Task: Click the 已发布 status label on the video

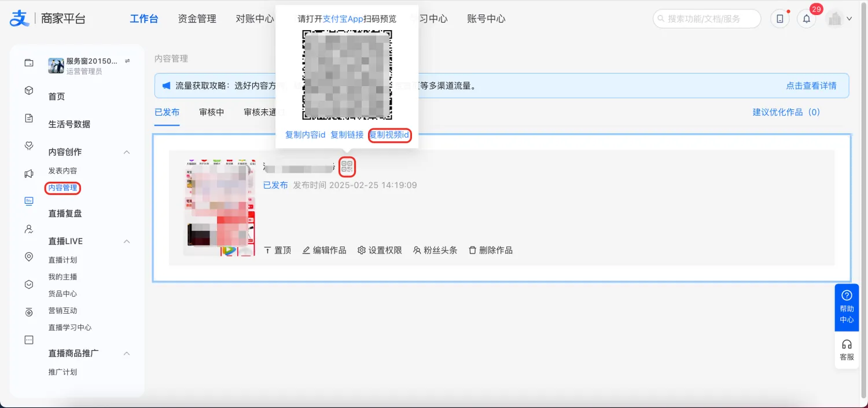Action: click(275, 185)
